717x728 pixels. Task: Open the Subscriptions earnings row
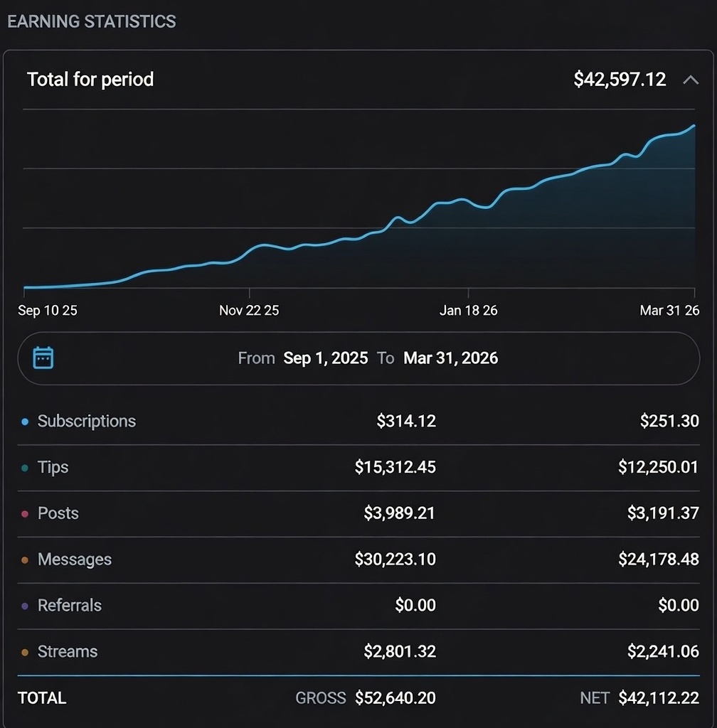[86, 421]
